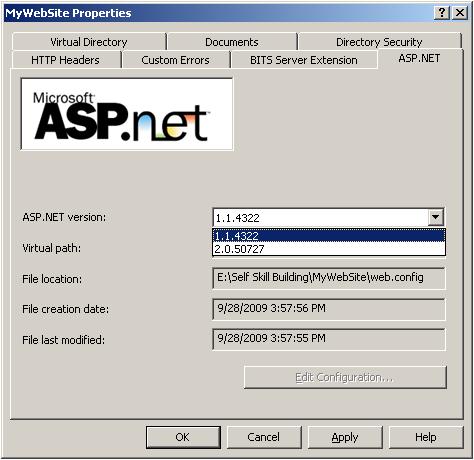Click the title bar question mark help icon
474x460 pixels.
pos(442,13)
